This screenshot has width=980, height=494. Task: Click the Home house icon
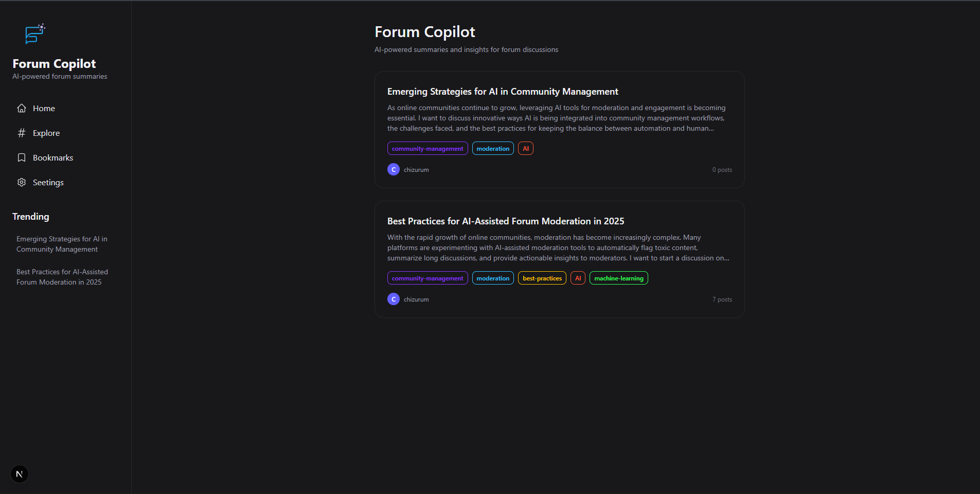click(x=22, y=108)
